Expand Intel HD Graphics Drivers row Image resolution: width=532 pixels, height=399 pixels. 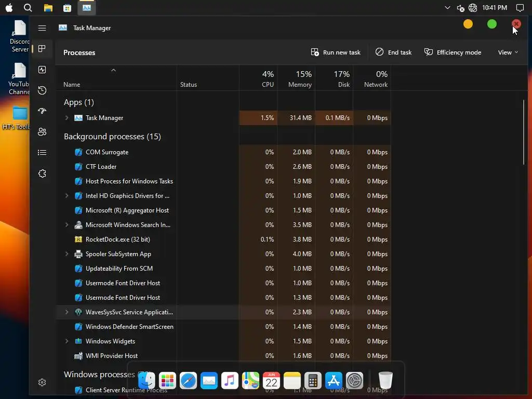click(x=67, y=196)
